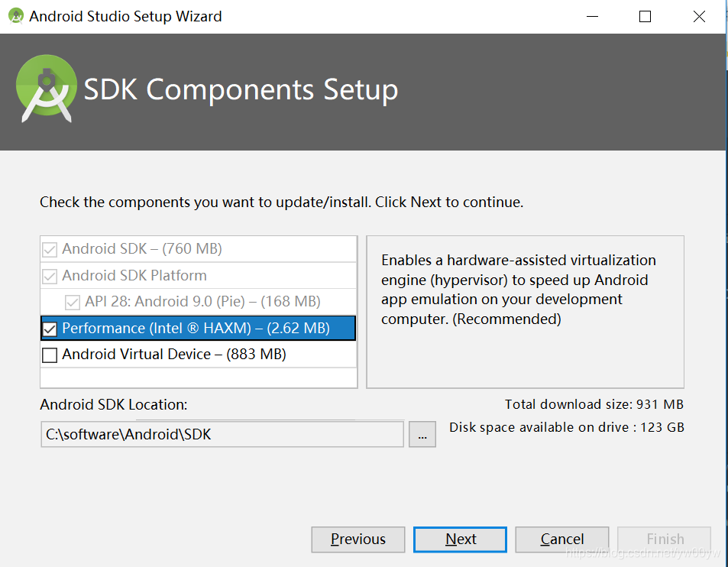Viewport: 728px width, 567px height.
Task: Select the Android Virtual Device – (883 MB) row
Action: click(x=199, y=355)
